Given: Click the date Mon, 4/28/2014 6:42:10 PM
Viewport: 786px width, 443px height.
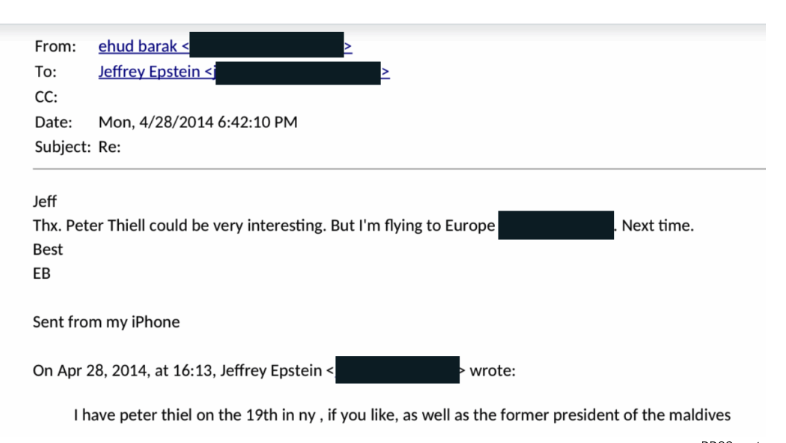Looking at the screenshot, I should tap(198, 122).
